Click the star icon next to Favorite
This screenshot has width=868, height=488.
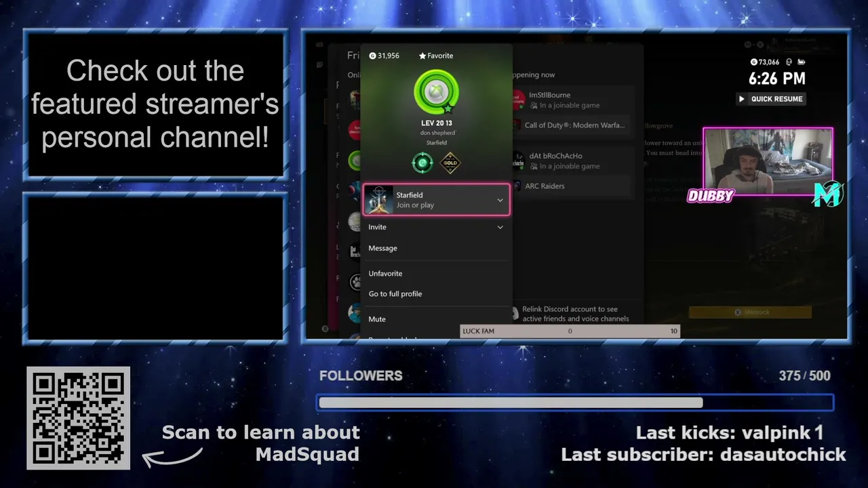tap(422, 56)
